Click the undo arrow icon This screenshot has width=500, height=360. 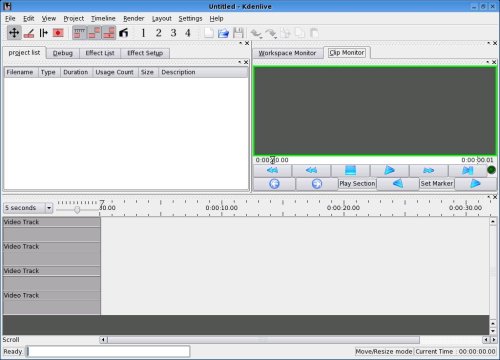tap(256, 33)
